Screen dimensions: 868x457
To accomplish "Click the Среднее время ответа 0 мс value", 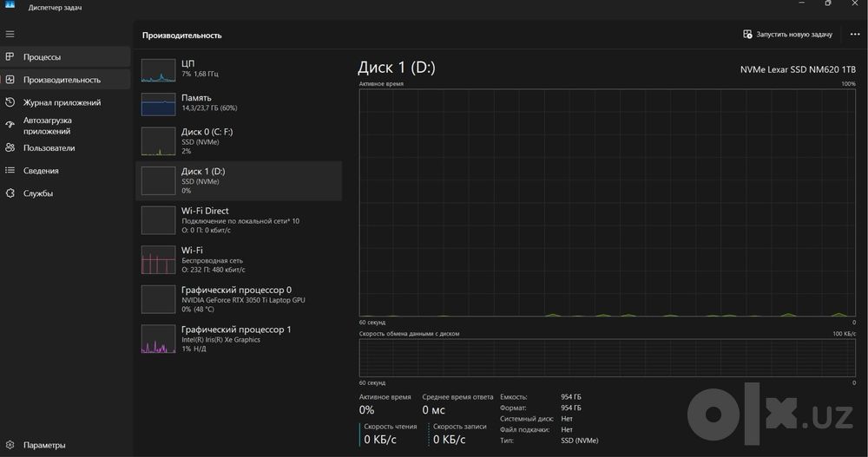I will 433,410.
